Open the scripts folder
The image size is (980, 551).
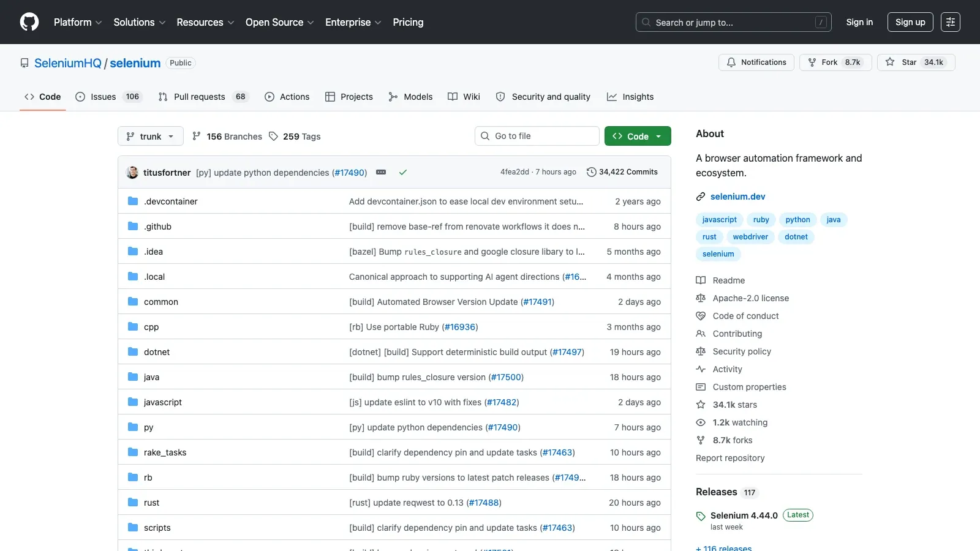tap(157, 528)
